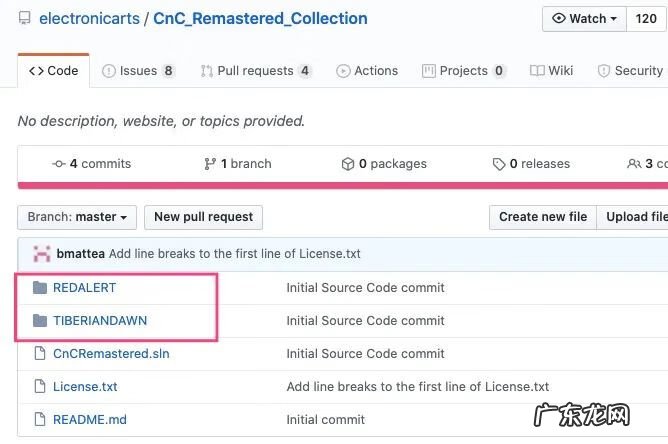
Task: Go to the Actions tab
Action: 367,71
